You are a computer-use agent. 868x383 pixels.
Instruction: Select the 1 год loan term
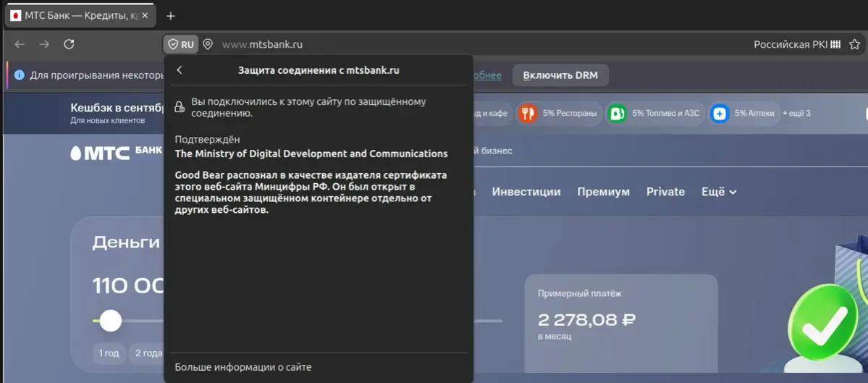tap(109, 353)
